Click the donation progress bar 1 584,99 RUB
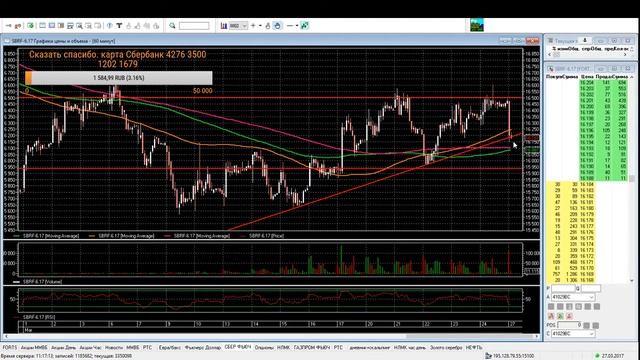The height and width of the screenshot is (360, 640). [118, 78]
